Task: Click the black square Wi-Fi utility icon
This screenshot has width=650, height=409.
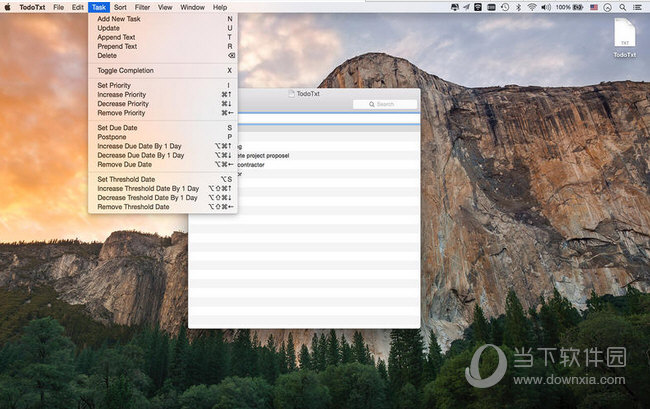Action: click(x=478, y=7)
